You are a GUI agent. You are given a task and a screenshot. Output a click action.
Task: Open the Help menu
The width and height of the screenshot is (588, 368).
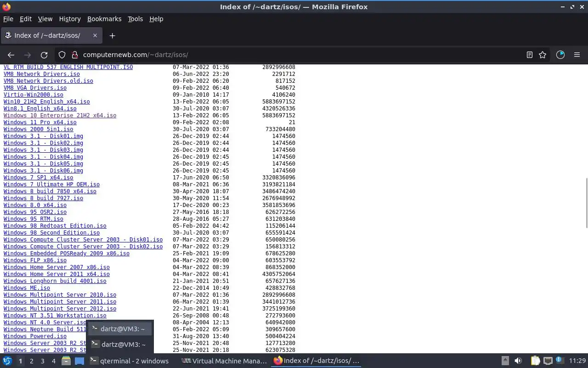click(156, 19)
